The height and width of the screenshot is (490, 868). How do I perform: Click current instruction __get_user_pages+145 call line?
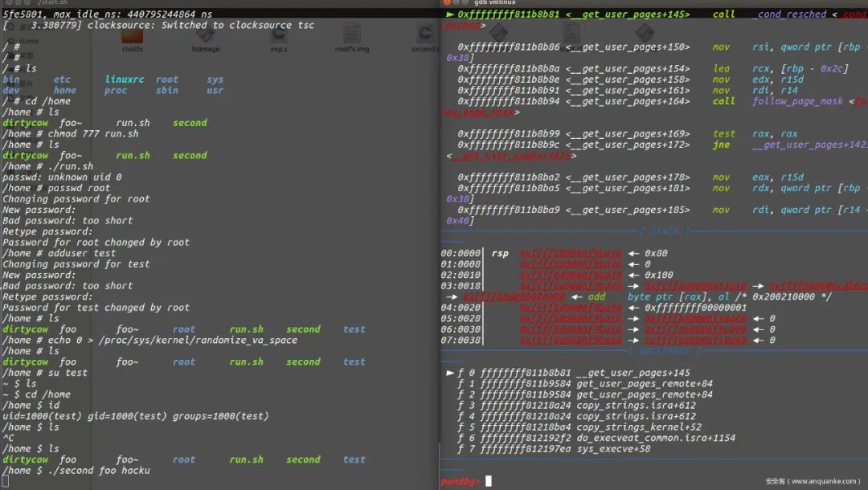tap(656, 14)
